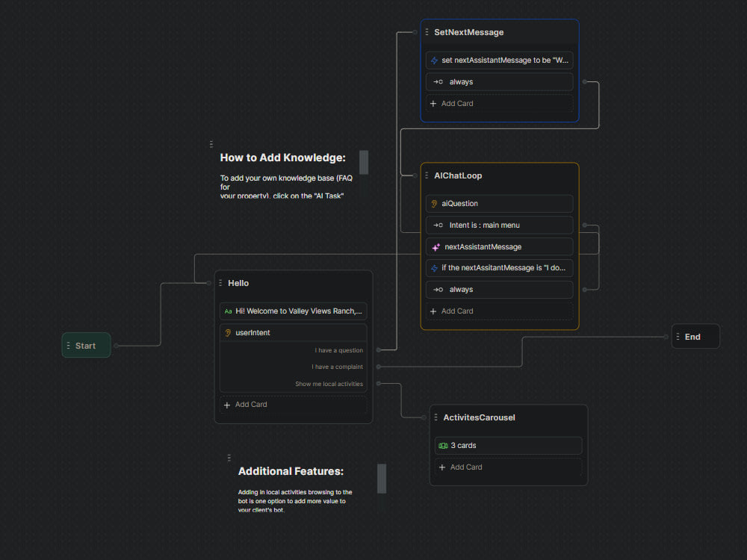Image resolution: width=747 pixels, height=560 pixels.
Task: Click the plus icon in AIChatLoop Add Card
Action: pyautogui.click(x=433, y=311)
